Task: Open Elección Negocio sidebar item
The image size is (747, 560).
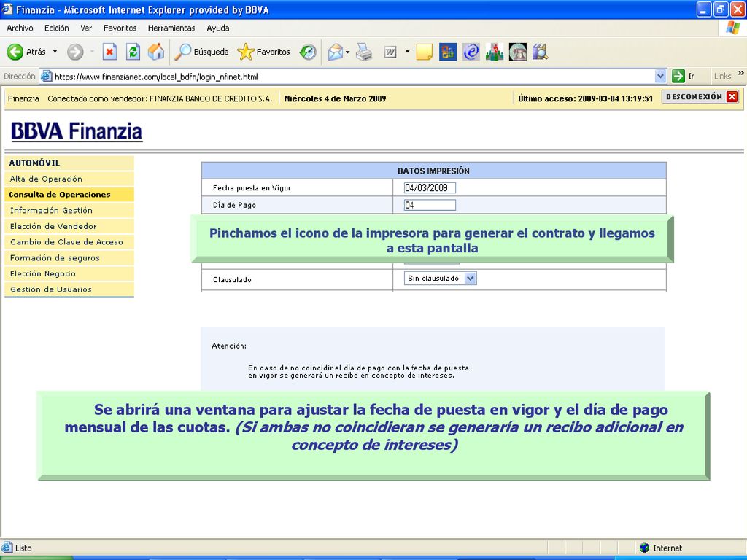Action: click(69, 273)
